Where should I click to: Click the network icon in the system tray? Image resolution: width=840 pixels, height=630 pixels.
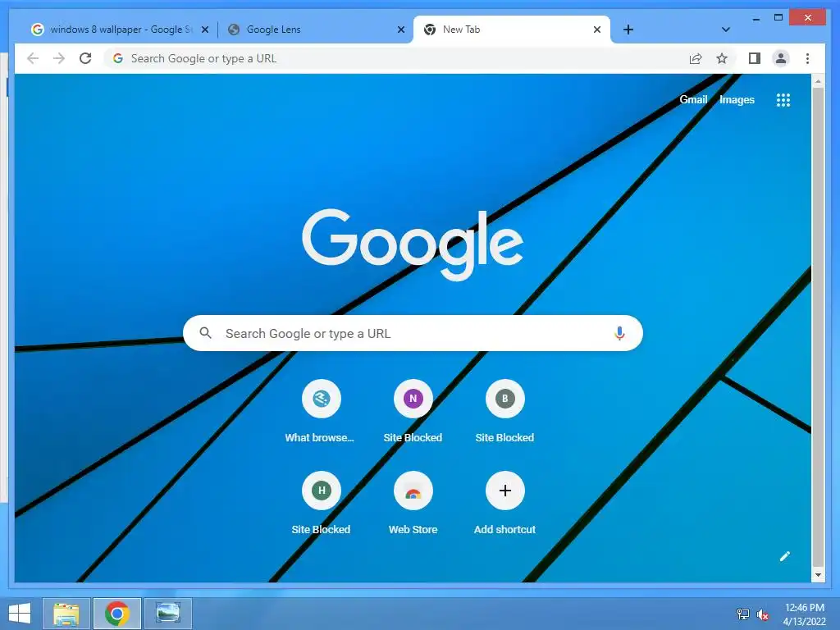pos(742,614)
